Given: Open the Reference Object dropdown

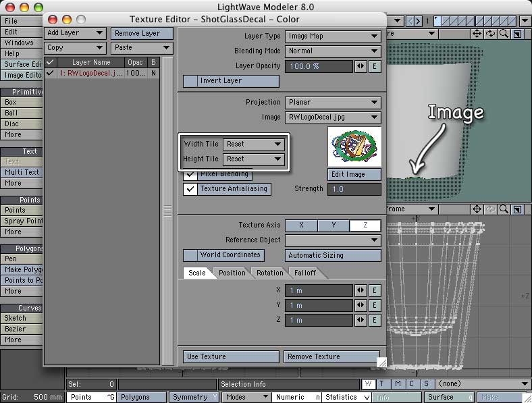Looking at the screenshot, I should (333, 240).
